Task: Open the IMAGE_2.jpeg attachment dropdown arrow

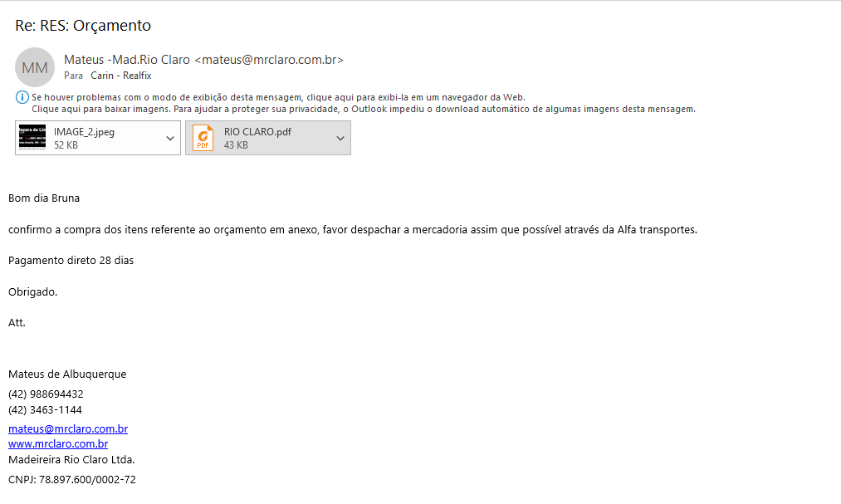Action: (x=170, y=138)
